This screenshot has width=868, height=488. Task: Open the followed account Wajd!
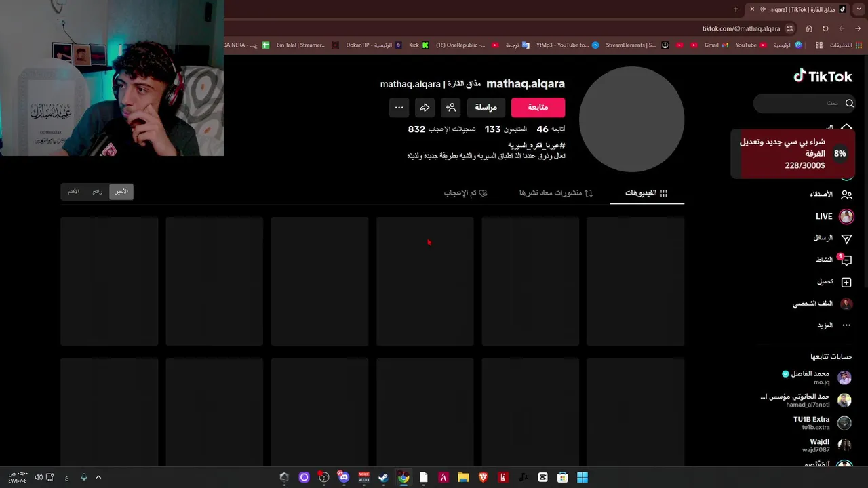(827, 445)
